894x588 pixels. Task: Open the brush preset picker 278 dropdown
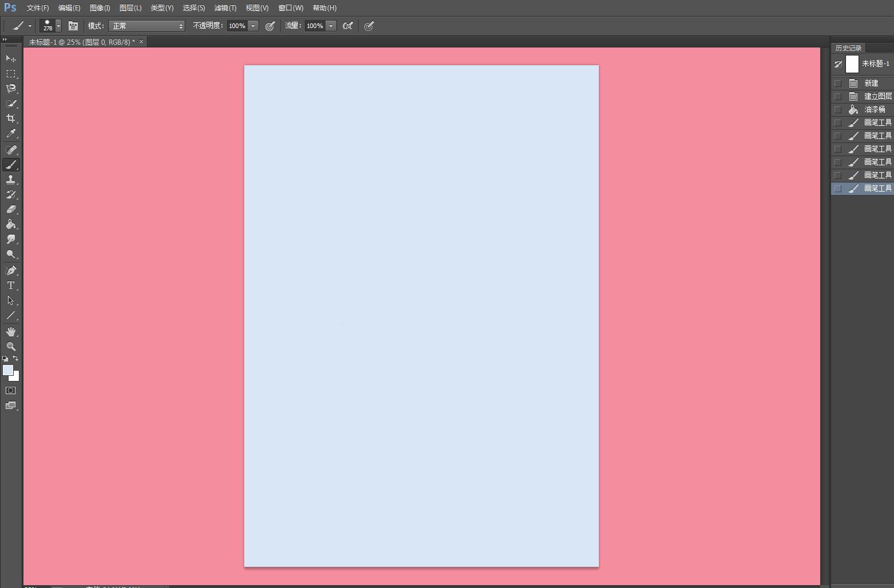pos(58,26)
